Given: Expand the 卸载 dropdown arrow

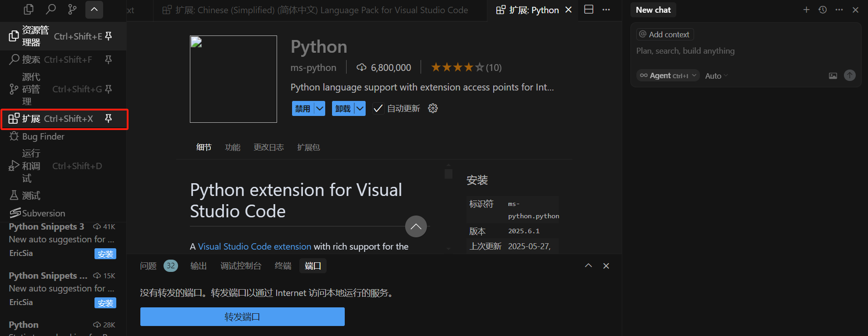Looking at the screenshot, I should click(360, 109).
